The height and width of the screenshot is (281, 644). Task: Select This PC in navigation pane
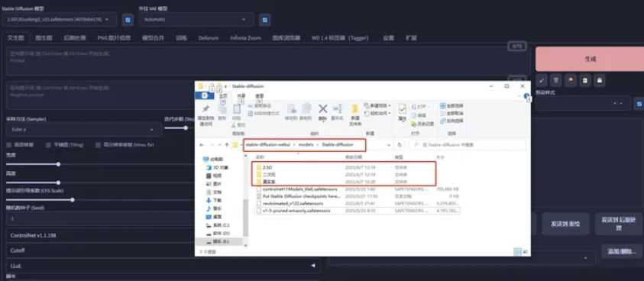[x=212, y=159]
